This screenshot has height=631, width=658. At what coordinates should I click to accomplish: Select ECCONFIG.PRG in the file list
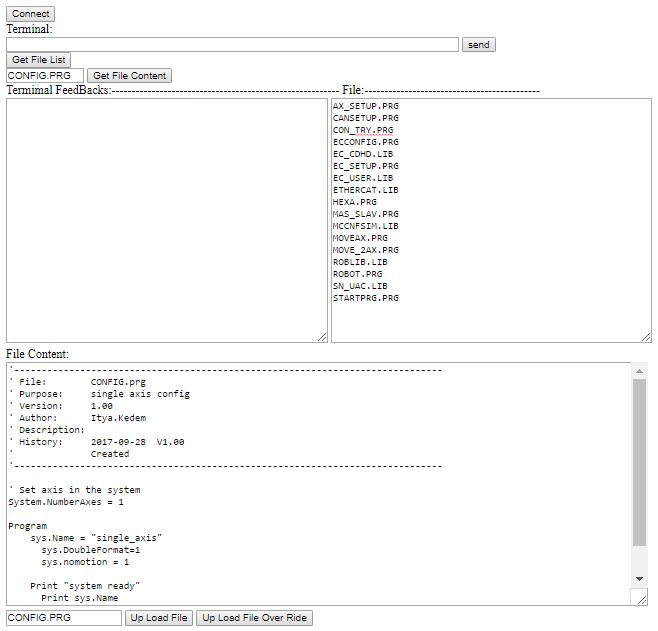point(366,142)
